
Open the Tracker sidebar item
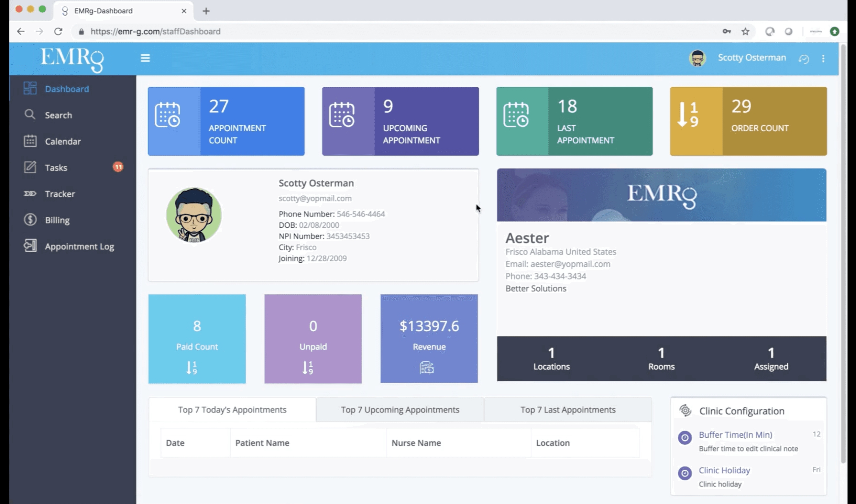click(x=60, y=194)
